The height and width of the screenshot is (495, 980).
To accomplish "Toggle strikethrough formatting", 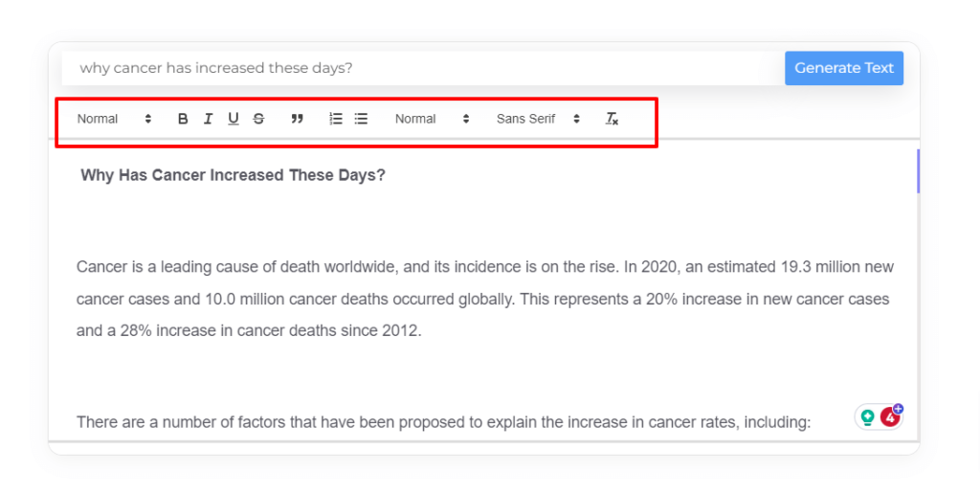I will pos(258,119).
